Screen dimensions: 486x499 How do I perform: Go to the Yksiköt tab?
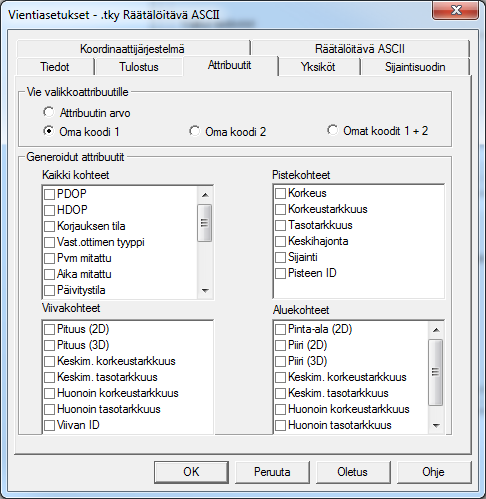[x=318, y=67]
